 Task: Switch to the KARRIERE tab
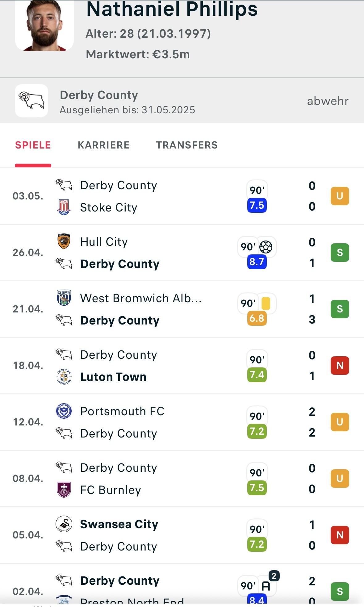click(103, 145)
